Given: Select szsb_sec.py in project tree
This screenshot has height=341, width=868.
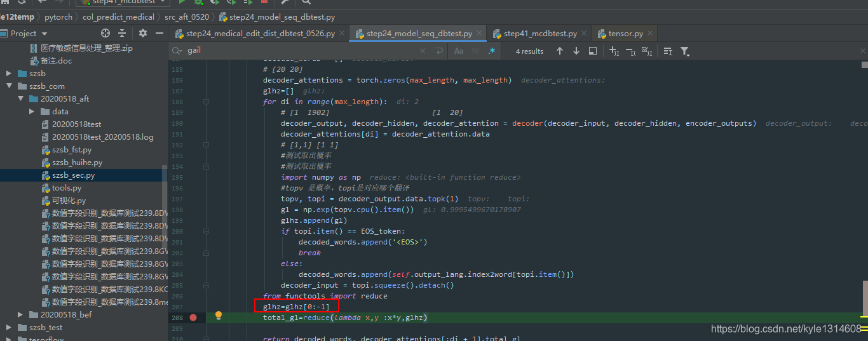Looking at the screenshot, I should (x=74, y=175).
